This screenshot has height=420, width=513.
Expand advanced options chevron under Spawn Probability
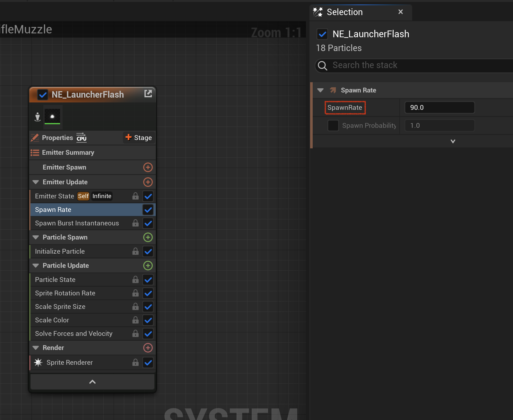coord(453,141)
